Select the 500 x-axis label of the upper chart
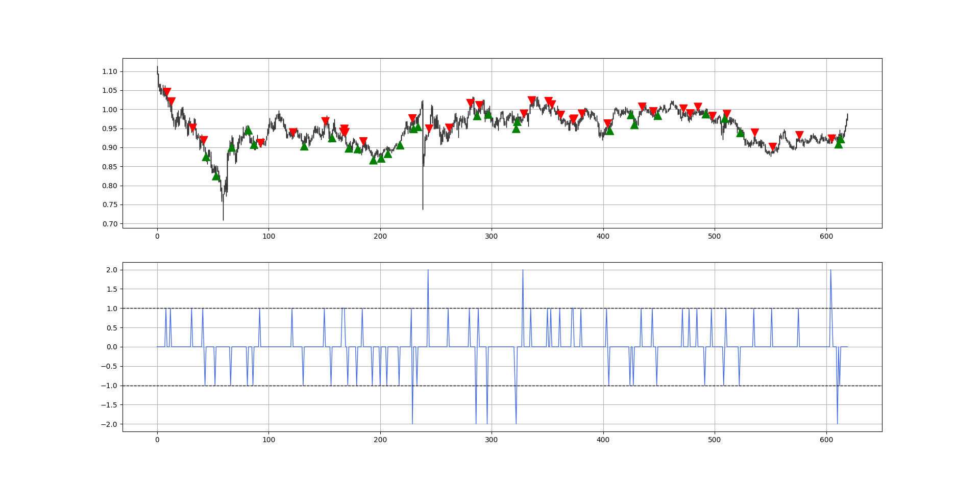The width and height of the screenshot is (980, 485). click(x=715, y=237)
